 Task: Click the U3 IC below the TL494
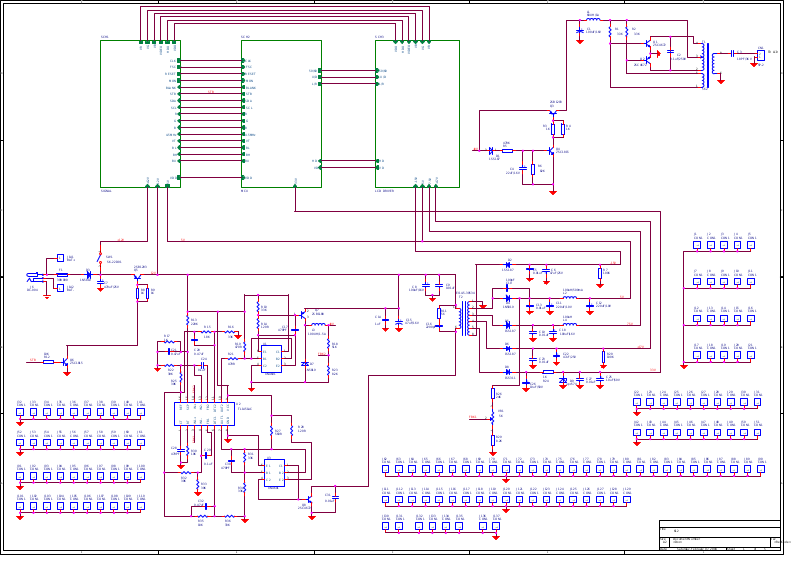(x=273, y=472)
